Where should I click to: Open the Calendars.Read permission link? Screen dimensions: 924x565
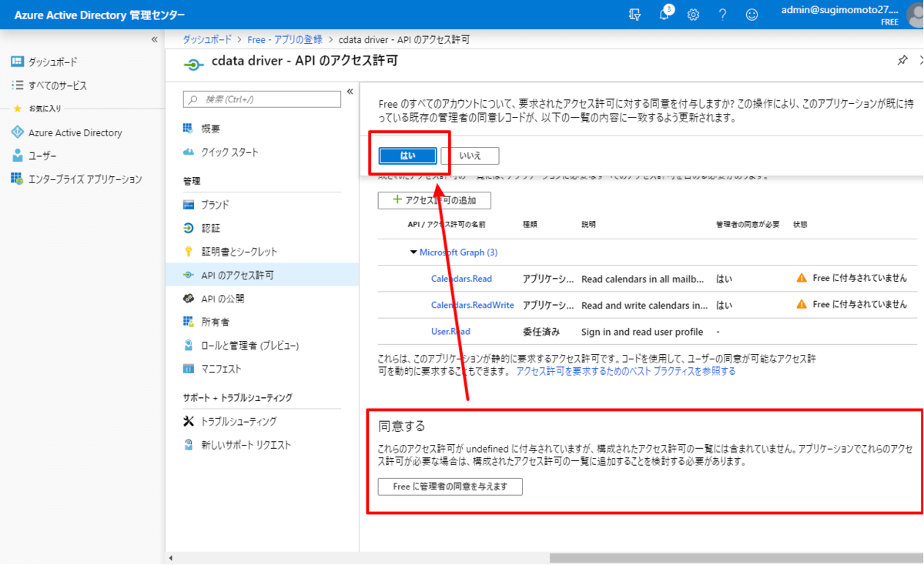pyautogui.click(x=461, y=279)
